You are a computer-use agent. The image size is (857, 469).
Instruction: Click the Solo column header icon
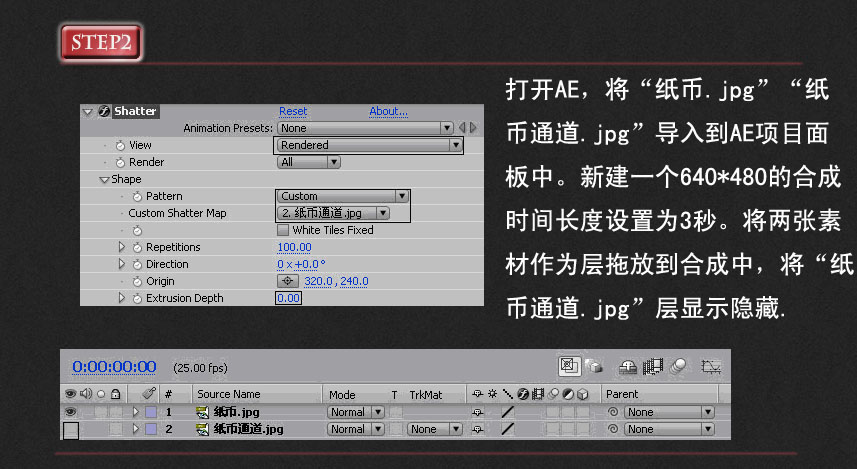point(101,394)
